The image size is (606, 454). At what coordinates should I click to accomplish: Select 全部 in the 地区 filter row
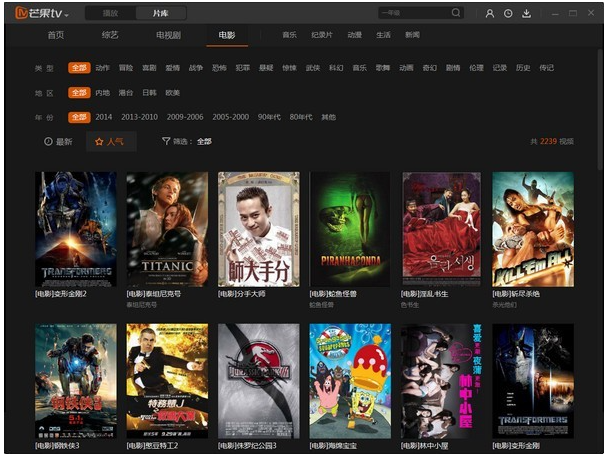[79, 93]
